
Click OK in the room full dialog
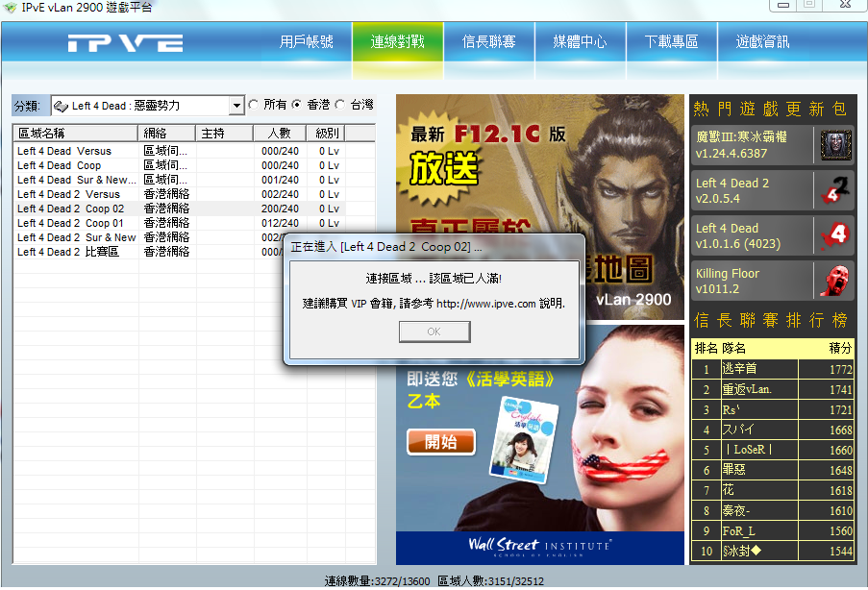(x=434, y=332)
